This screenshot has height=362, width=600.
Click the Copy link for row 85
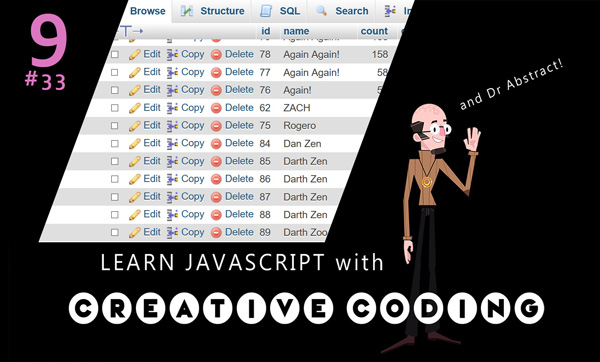point(192,161)
